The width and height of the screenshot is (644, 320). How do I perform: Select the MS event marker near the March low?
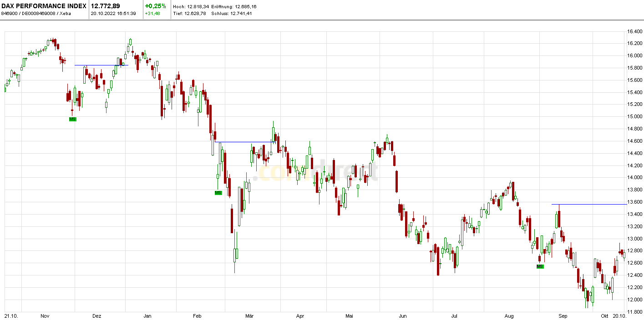pos(218,193)
